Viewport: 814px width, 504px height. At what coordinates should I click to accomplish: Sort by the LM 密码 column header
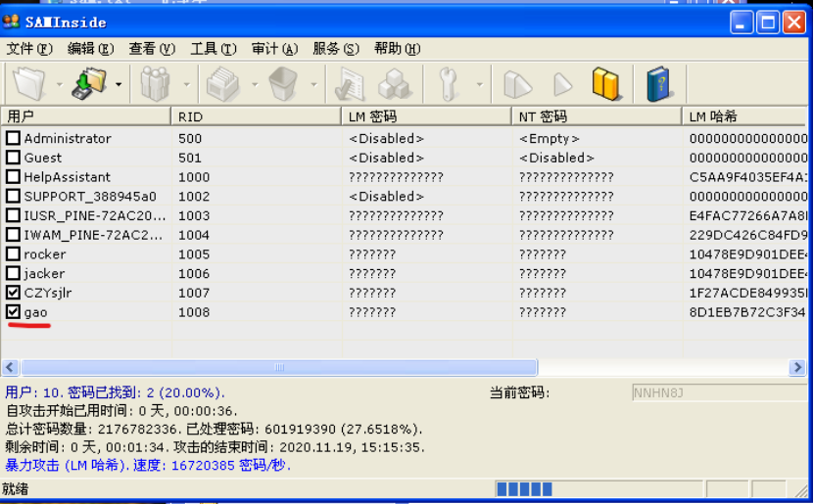(427, 116)
